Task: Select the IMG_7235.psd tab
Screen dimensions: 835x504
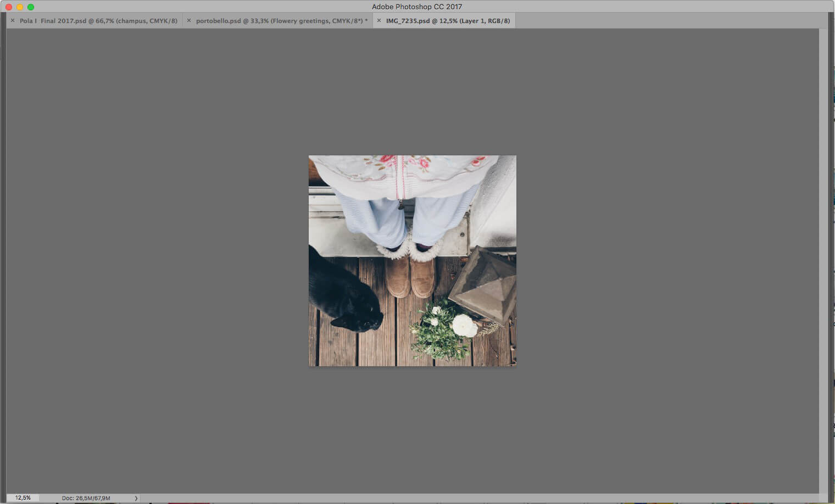Action: 448,21
